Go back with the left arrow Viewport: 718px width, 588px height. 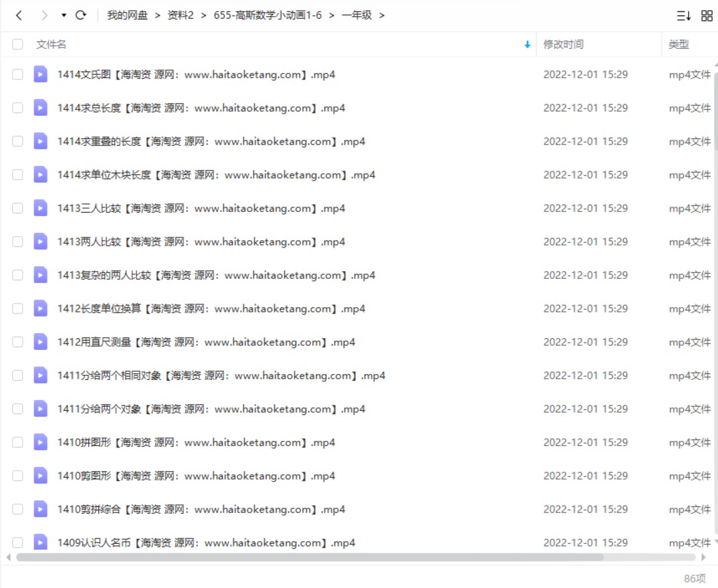(19, 15)
